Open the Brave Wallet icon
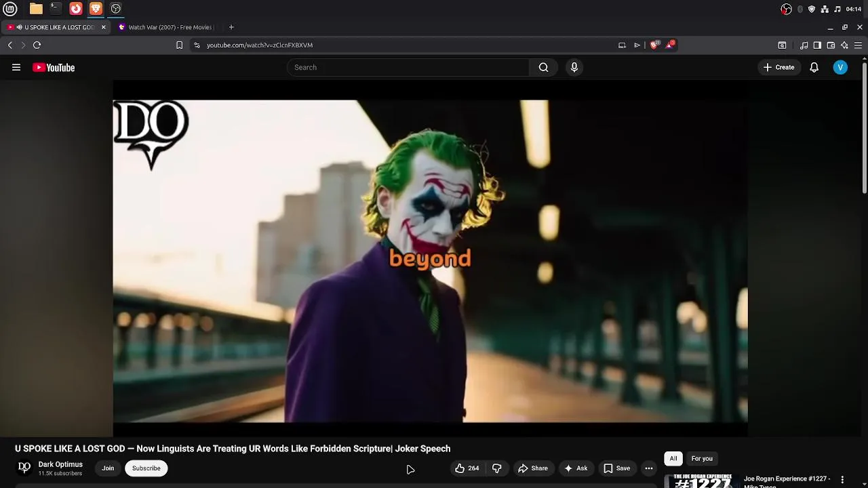868x488 pixels. coord(831,45)
